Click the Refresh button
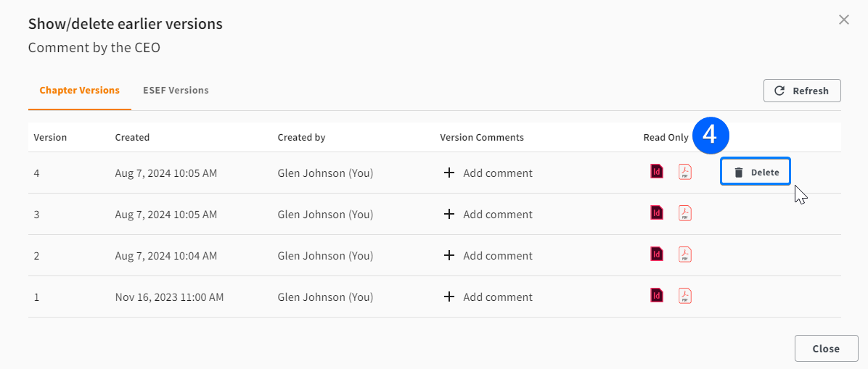The height and width of the screenshot is (369, 868). pos(801,91)
